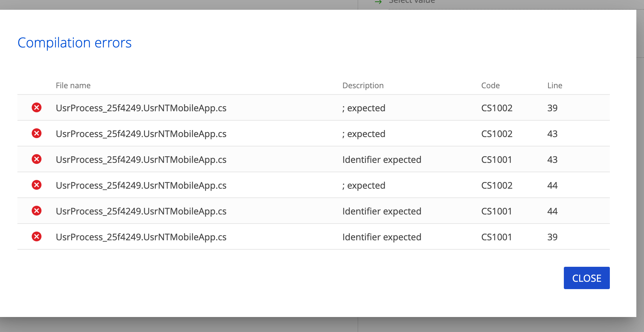Viewport: 644px width, 332px height.
Task: Click error icon on '; expected' line 44 row
Action: [x=37, y=185]
